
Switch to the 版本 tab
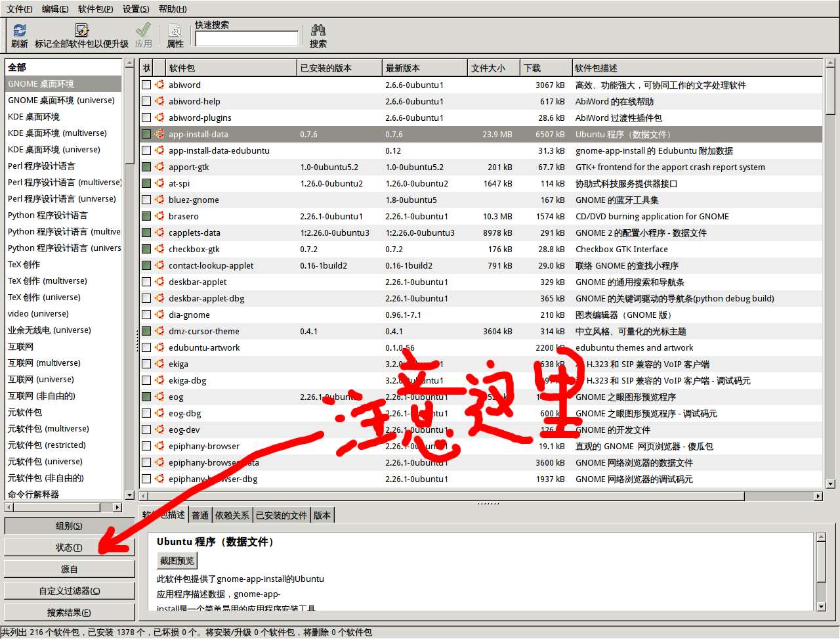click(x=322, y=516)
